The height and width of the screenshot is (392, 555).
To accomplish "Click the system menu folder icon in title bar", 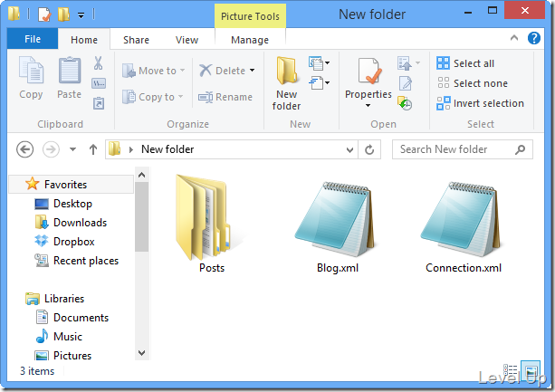I will (14, 14).
